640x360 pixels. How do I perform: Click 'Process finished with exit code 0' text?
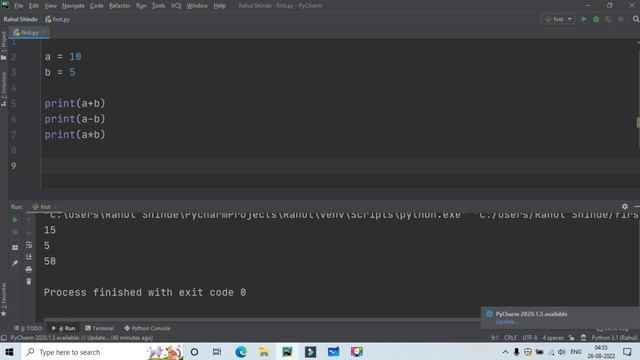click(145, 293)
